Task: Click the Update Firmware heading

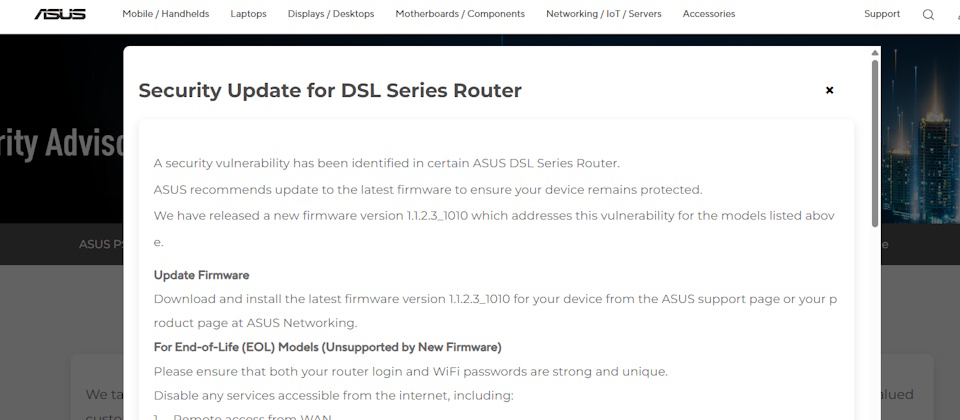Action: click(x=201, y=275)
